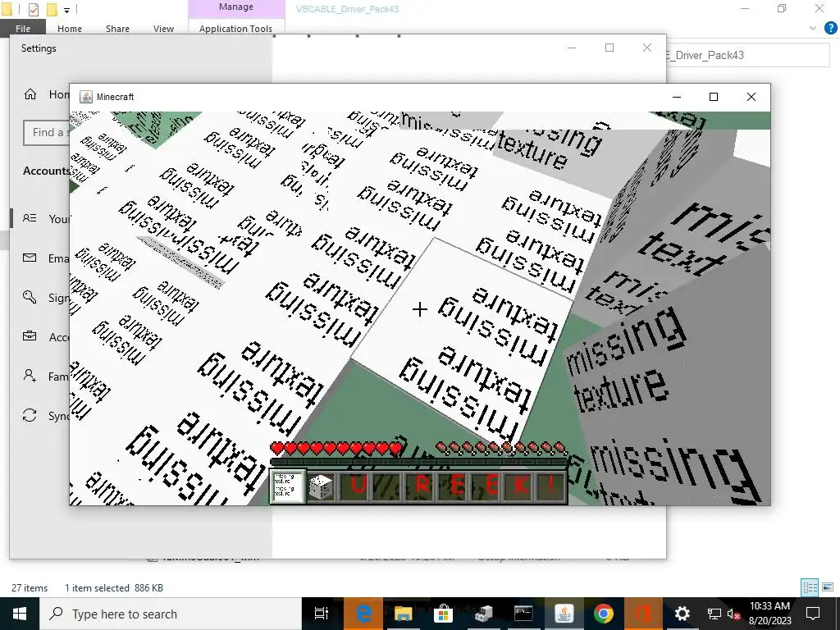Open Sign-in options via the key icon

(30, 297)
